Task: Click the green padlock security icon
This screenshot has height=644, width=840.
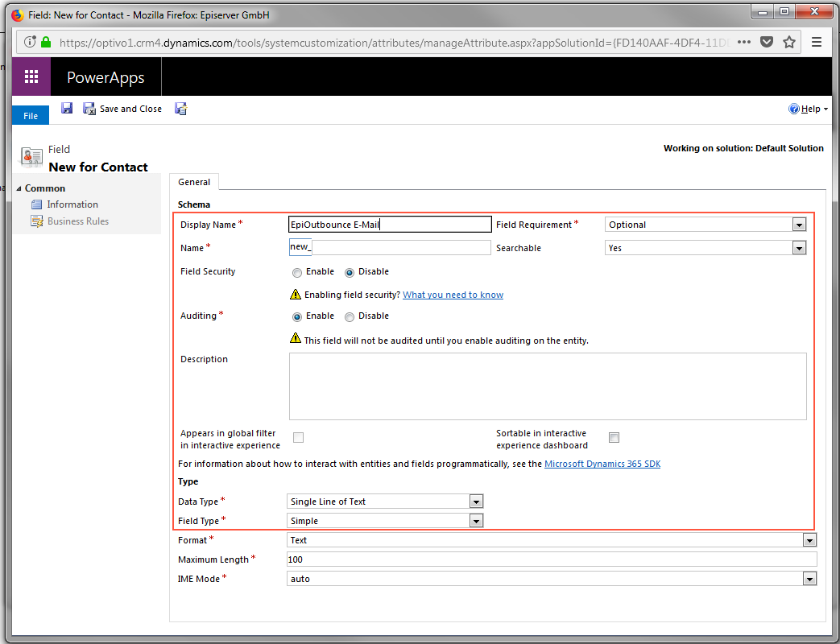Action: pyautogui.click(x=46, y=42)
